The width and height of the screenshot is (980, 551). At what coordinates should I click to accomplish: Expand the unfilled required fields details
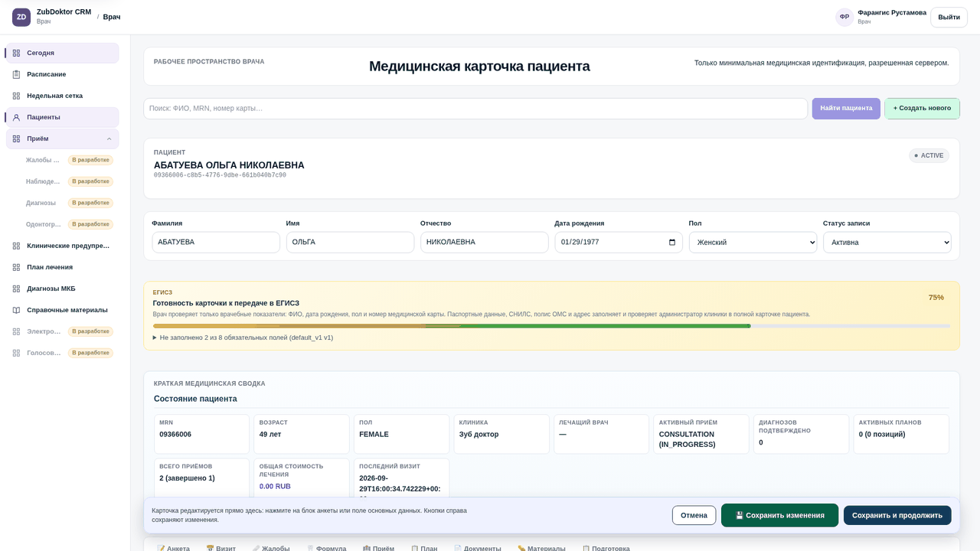243,337
